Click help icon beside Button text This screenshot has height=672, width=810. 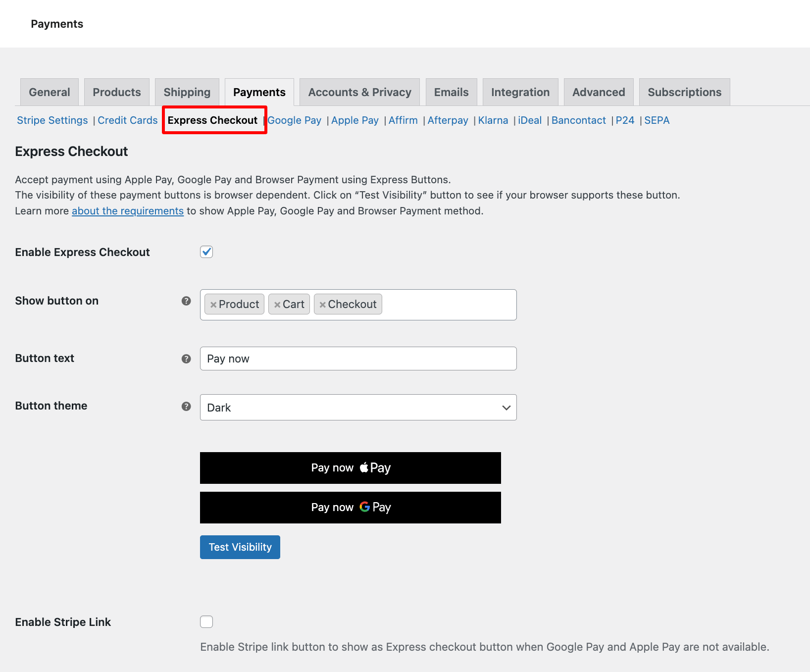[x=186, y=359]
